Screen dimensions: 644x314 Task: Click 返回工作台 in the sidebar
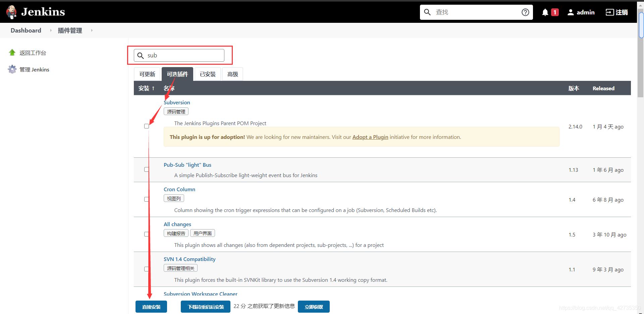[33, 53]
